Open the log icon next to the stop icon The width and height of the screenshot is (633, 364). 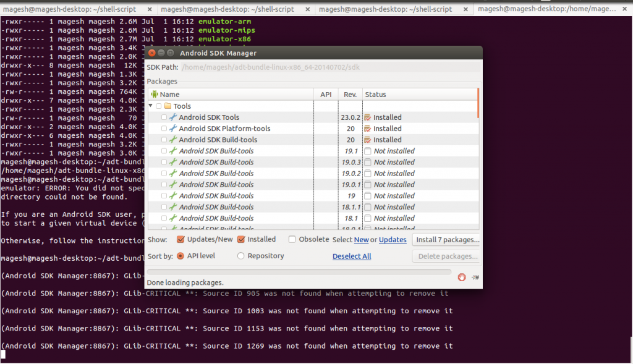click(474, 277)
